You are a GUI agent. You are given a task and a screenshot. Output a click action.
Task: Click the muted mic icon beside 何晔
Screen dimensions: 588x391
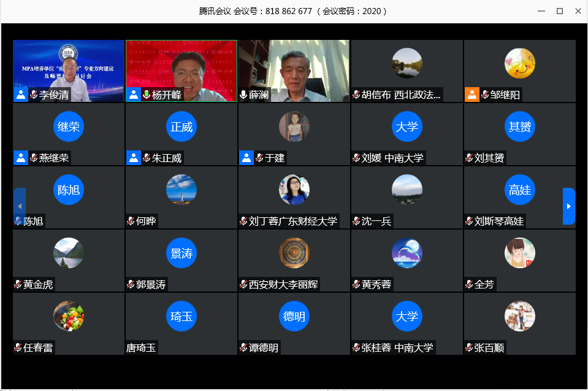point(131,222)
